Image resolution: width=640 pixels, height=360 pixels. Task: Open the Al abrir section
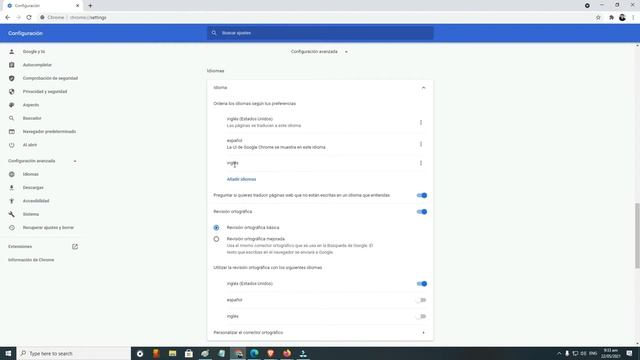coord(30,145)
